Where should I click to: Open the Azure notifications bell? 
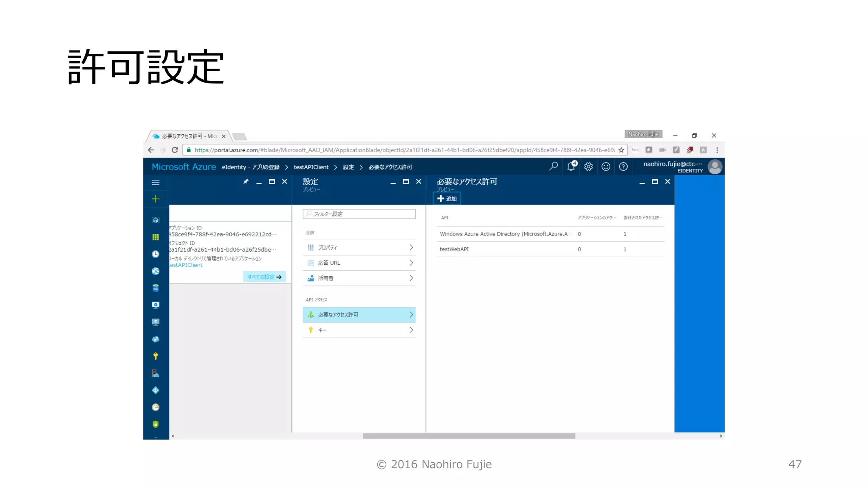pos(571,166)
